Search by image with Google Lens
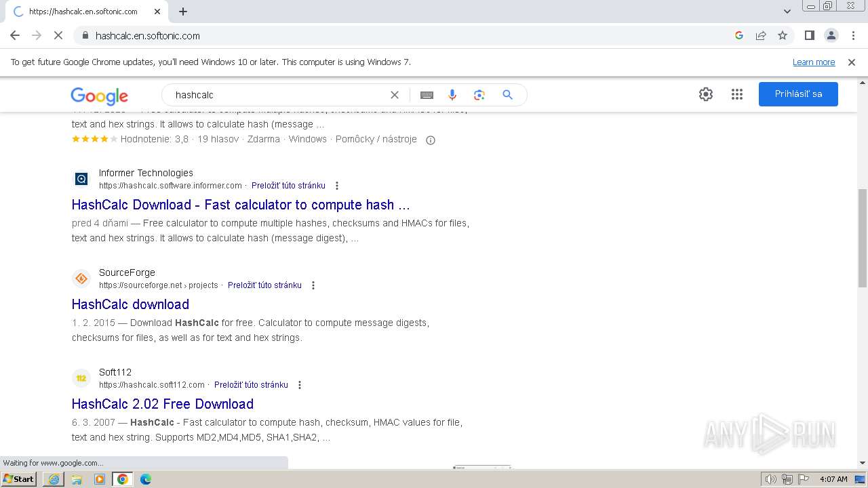Viewport: 868px width, 488px height. [x=479, y=95]
